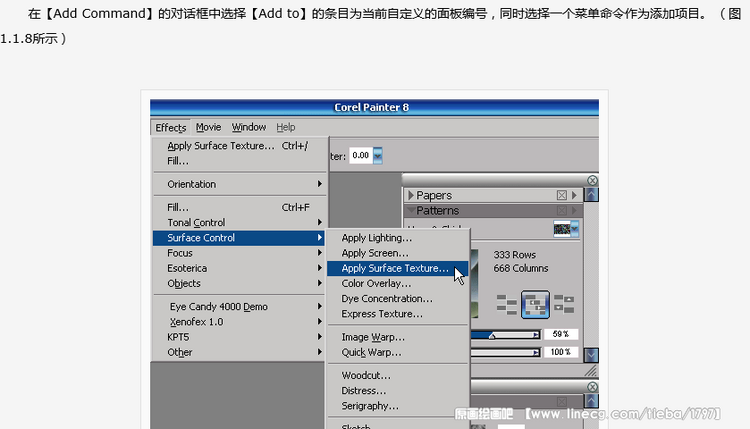The image size is (750, 429).
Task: Click the scroll-up arrow of the lower palette
Action: [x=592, y=401]
